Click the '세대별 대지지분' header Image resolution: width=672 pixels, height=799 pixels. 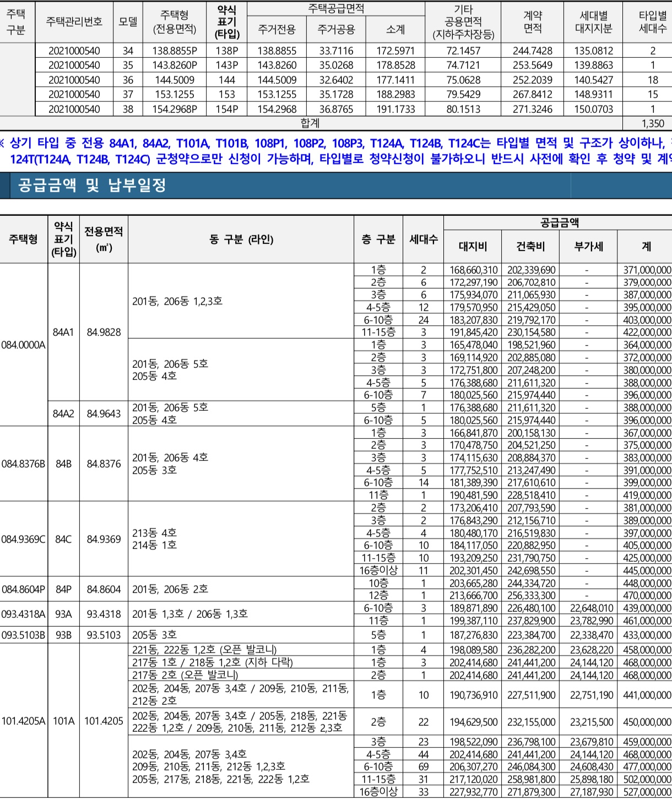click(593, 21)
